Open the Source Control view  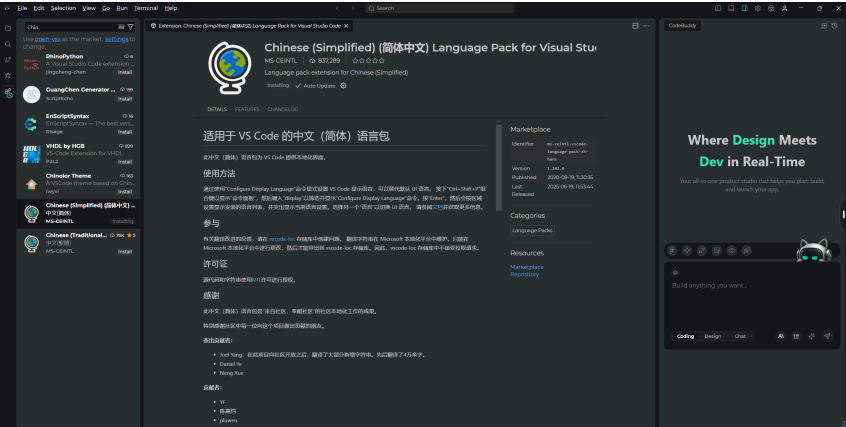coord(8,60)
